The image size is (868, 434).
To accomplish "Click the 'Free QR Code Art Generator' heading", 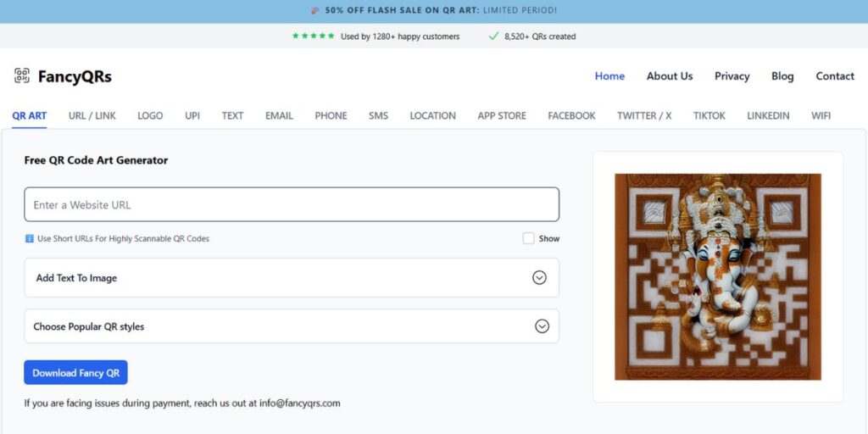I will [x=96, y=160].
